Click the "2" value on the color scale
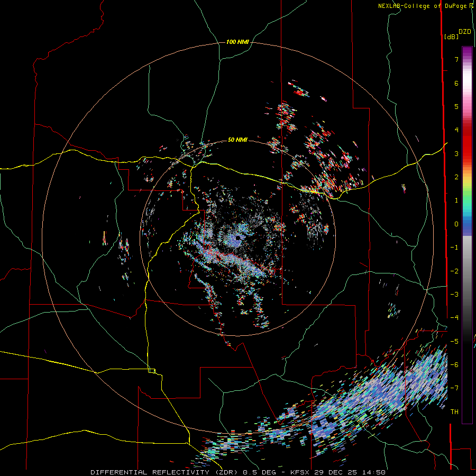This screenshot has width=476, height=476. [x=456, y=177]
